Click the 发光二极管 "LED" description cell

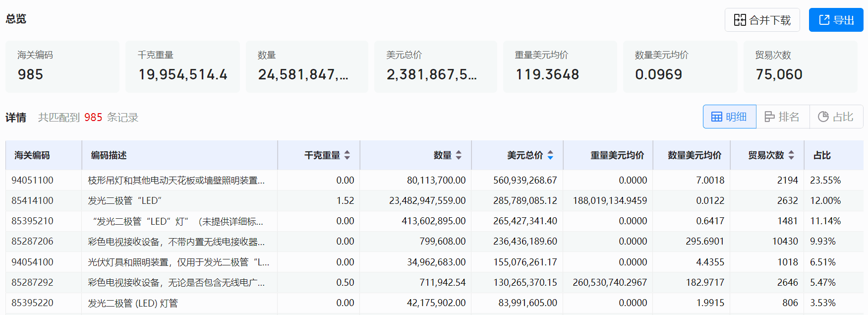(x=125, y=200)
